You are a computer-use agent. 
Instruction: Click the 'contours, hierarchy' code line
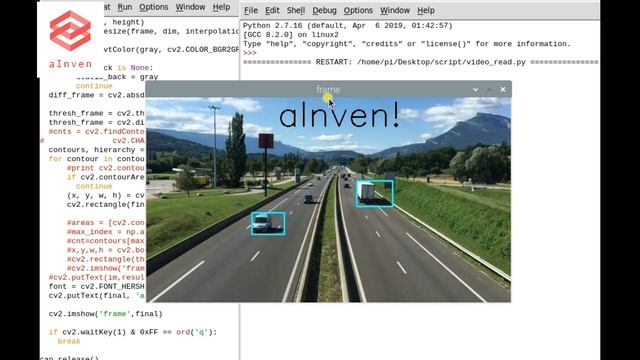click(97, 150)
